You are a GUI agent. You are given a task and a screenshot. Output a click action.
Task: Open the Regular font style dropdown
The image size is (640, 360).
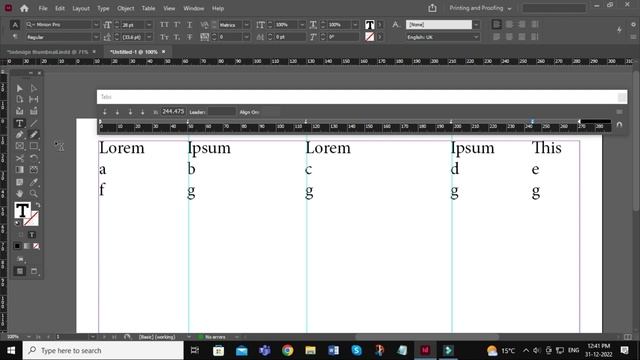tap(96, 37)
